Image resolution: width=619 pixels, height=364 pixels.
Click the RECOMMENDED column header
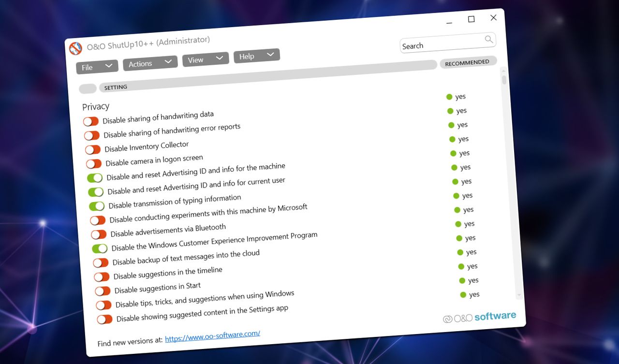coord(468,63)
